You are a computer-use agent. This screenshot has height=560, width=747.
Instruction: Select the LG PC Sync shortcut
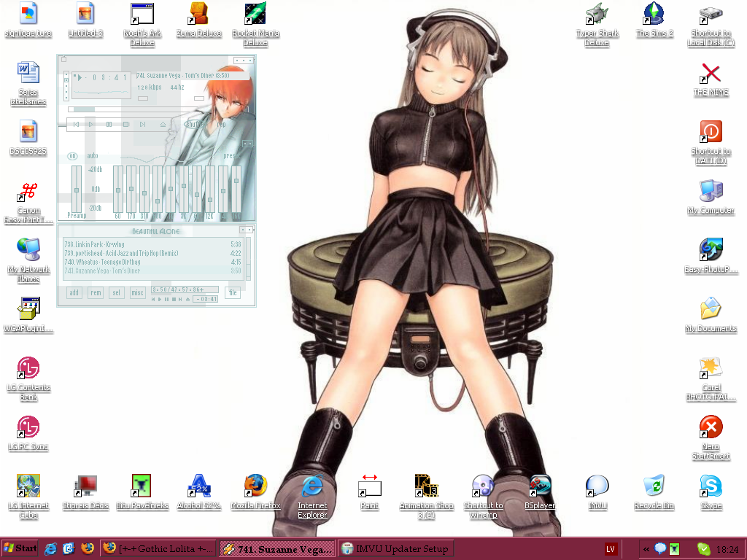(28, 433)
